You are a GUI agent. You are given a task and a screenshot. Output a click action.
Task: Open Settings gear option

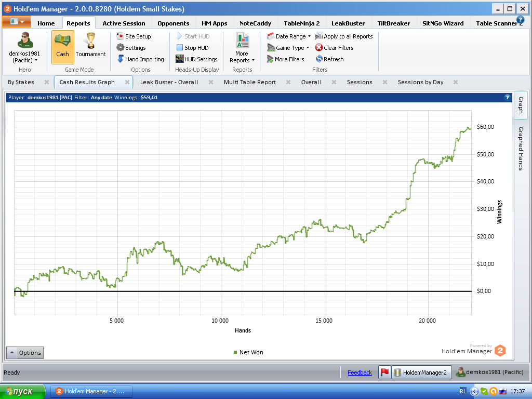coord(131,48)
